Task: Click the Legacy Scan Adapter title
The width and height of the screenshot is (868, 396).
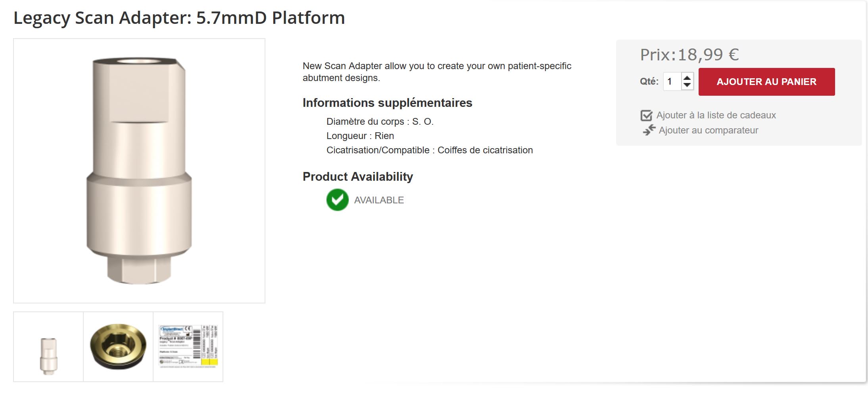Action: (x=179, y=18)
